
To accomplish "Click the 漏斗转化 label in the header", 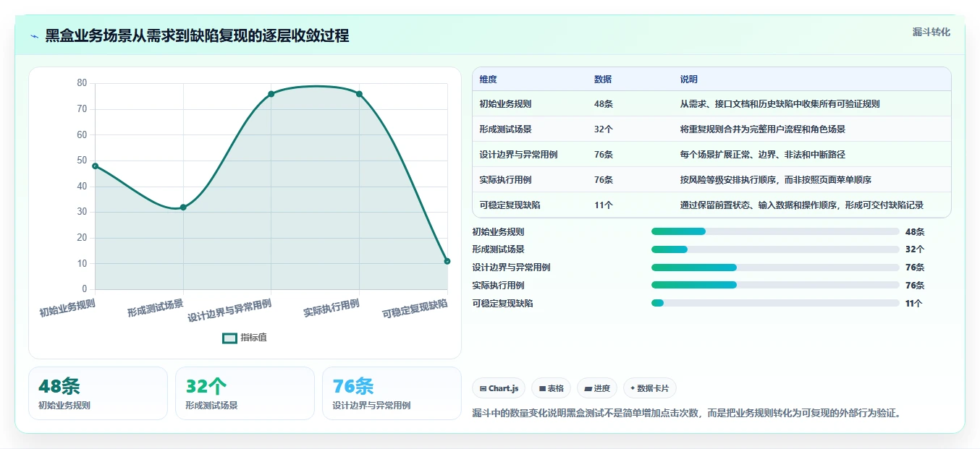I will [x=931, y=32].
